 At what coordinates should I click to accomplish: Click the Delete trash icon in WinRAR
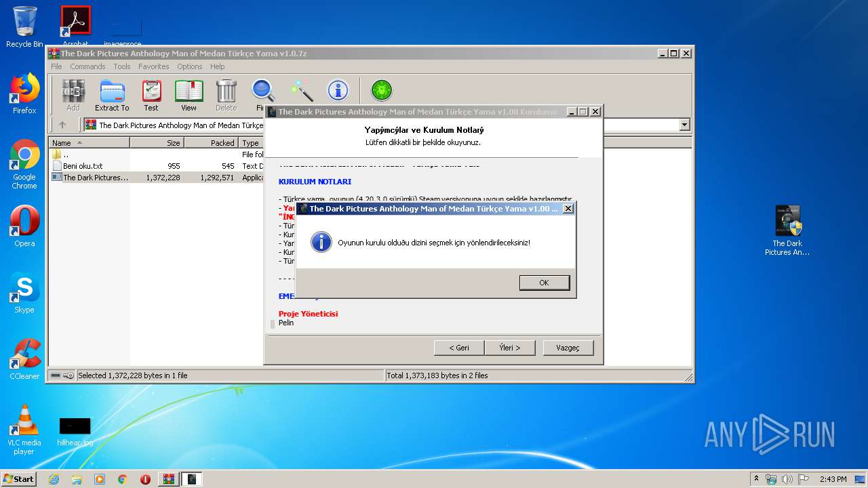226,95
